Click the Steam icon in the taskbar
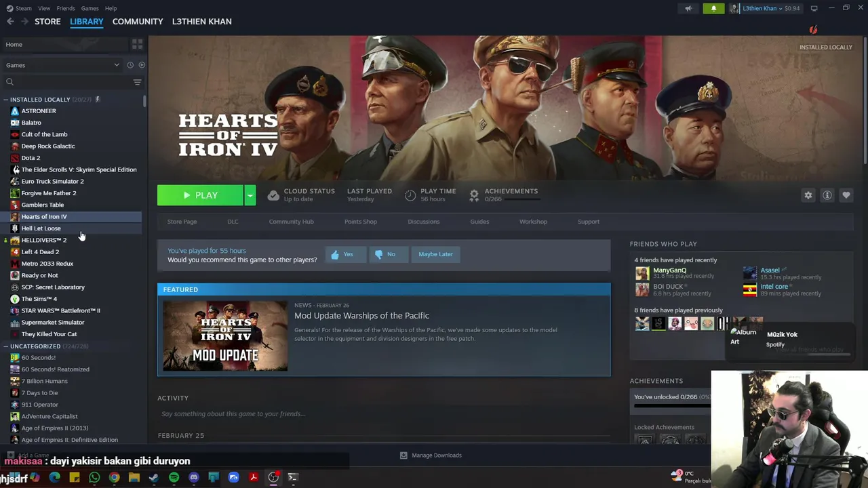 tap(154, 477)
